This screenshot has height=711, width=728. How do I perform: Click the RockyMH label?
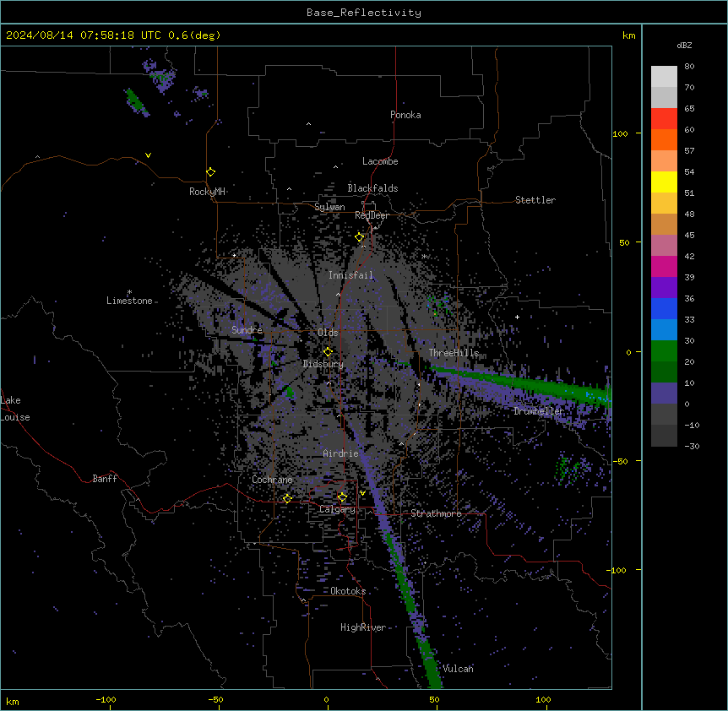(x=207, y=192)
